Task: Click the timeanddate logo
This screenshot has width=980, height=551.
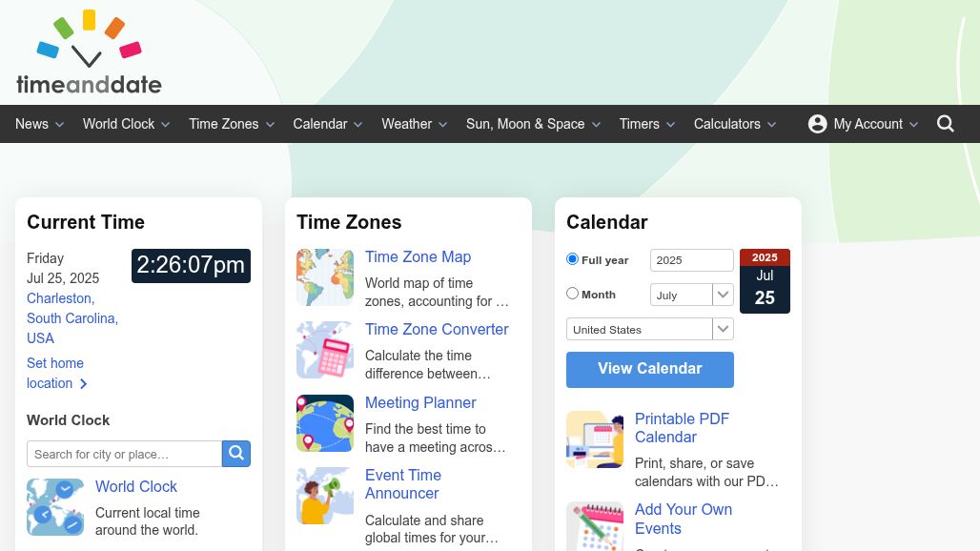Action: point(89,51)
